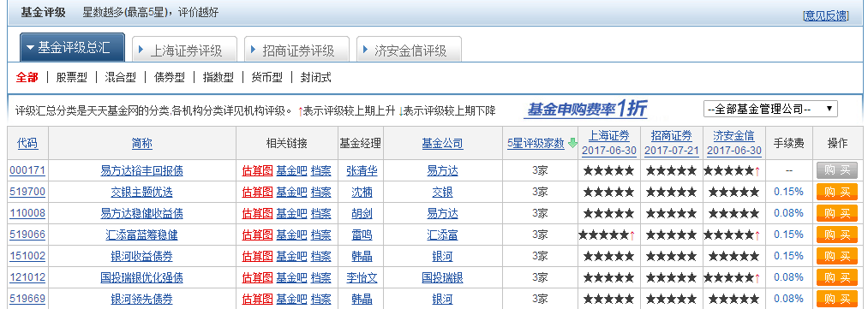The image size is (868, 309).
Task: View fund manager 张清华
Action: [362, 171]
